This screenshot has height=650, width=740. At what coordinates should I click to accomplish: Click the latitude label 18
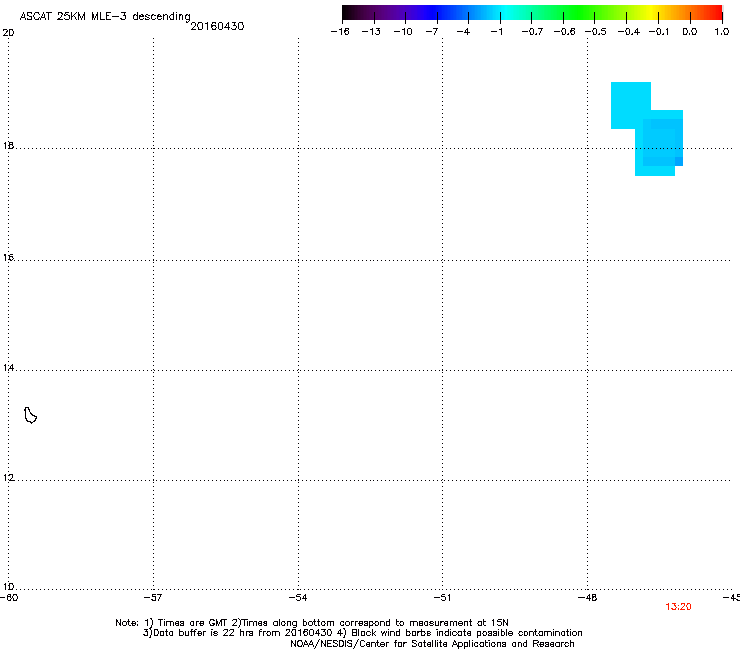pos(8,145)
